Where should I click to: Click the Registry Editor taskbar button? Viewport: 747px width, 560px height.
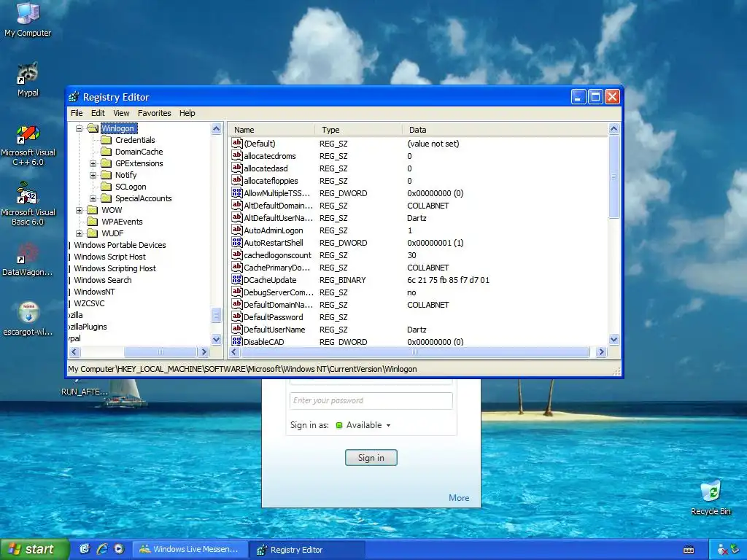click(309, 550)
